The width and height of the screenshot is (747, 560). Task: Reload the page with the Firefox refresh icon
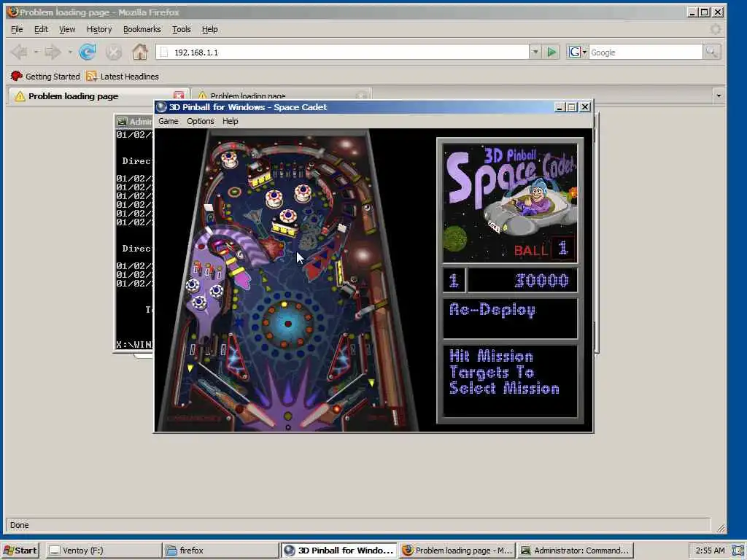(88, 52)
